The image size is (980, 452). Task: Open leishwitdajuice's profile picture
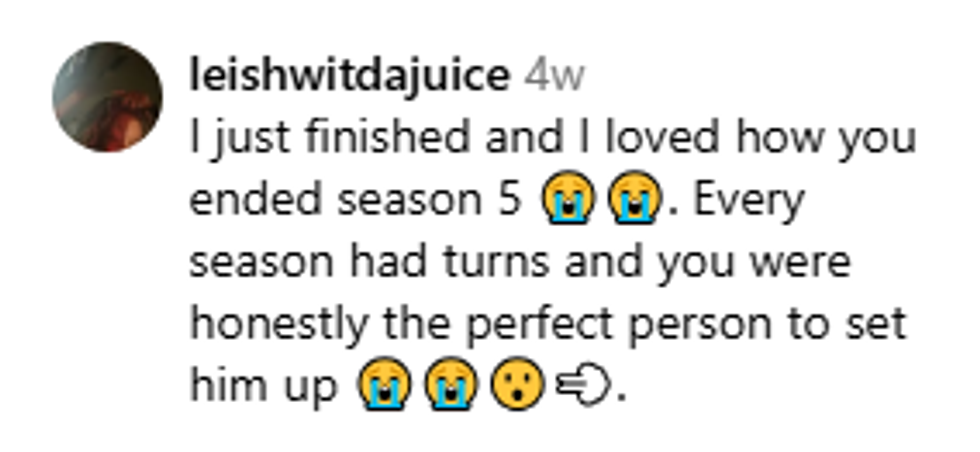click(x=108, y=97)
